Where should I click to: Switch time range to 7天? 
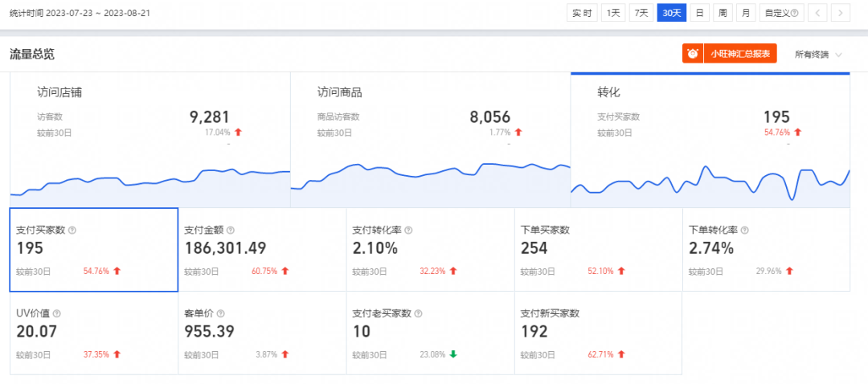click(x=641, y=13)
